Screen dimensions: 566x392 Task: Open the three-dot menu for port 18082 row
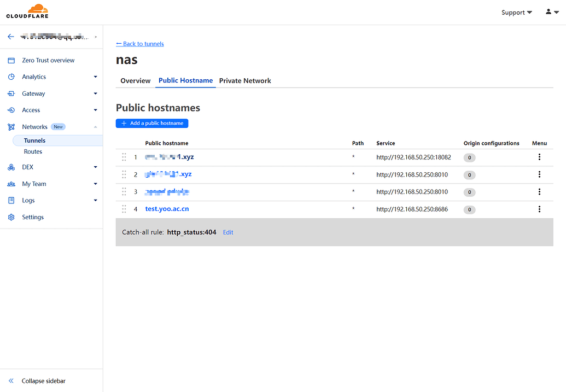point(539,157)
